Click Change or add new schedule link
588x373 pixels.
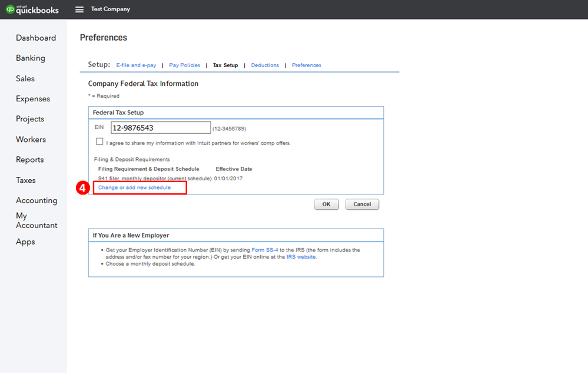coord(134,187)
